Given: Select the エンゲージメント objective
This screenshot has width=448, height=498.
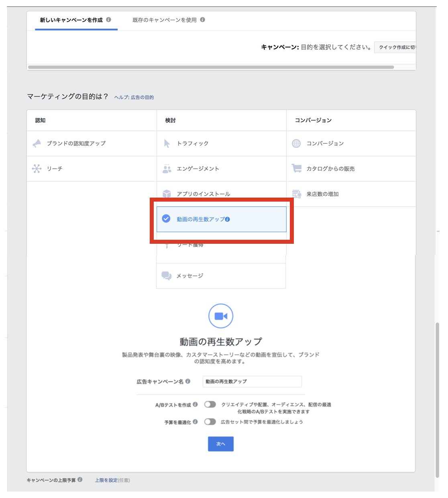Looking at the screenshot, I should tap(222, 169).
